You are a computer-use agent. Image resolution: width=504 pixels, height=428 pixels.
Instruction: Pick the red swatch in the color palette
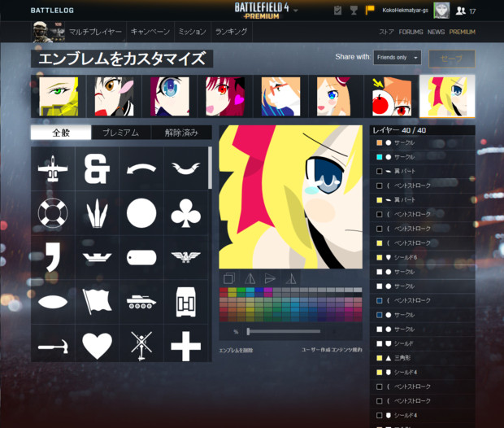pos(224,290)
